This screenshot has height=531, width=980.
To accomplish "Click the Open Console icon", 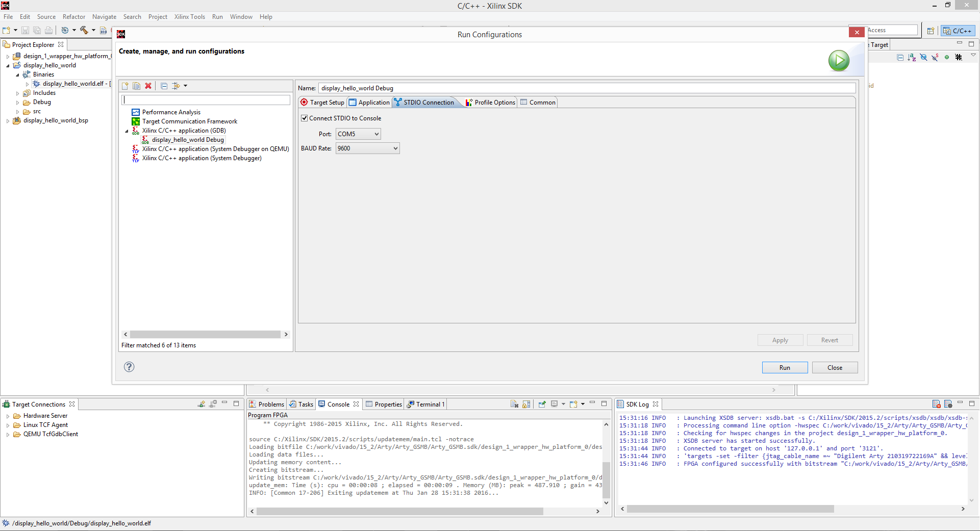I will pos(573,404).
